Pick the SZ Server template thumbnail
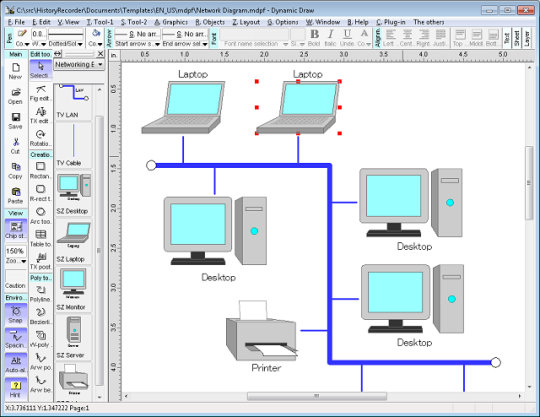The image size is (540, 417). point(73,337)
